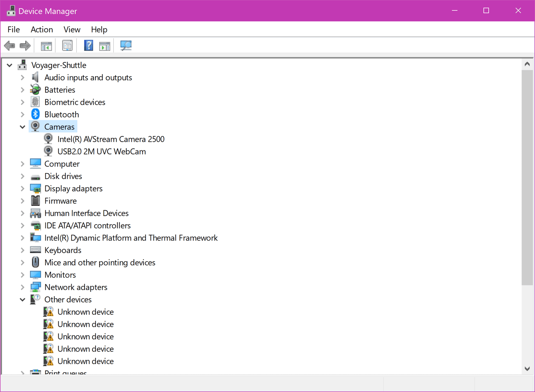Expand Audio inputs and outputs chevron
The image size is (535, 392).
pyautogui.click(x=22, y=78)
